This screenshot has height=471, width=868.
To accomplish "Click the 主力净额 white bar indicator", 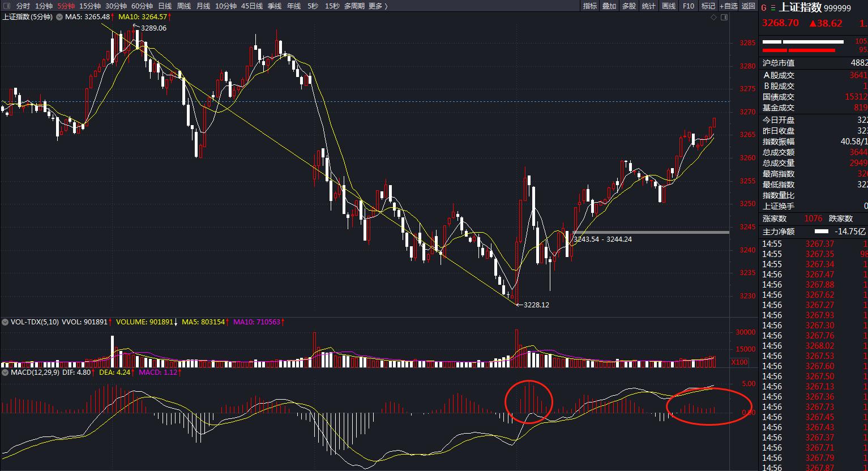I will coord(821,232).
